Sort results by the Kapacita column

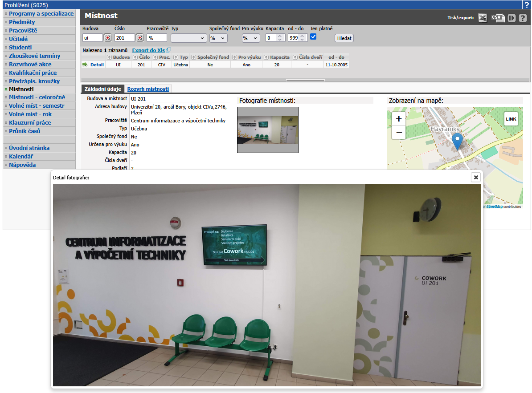tap(279, 57)
